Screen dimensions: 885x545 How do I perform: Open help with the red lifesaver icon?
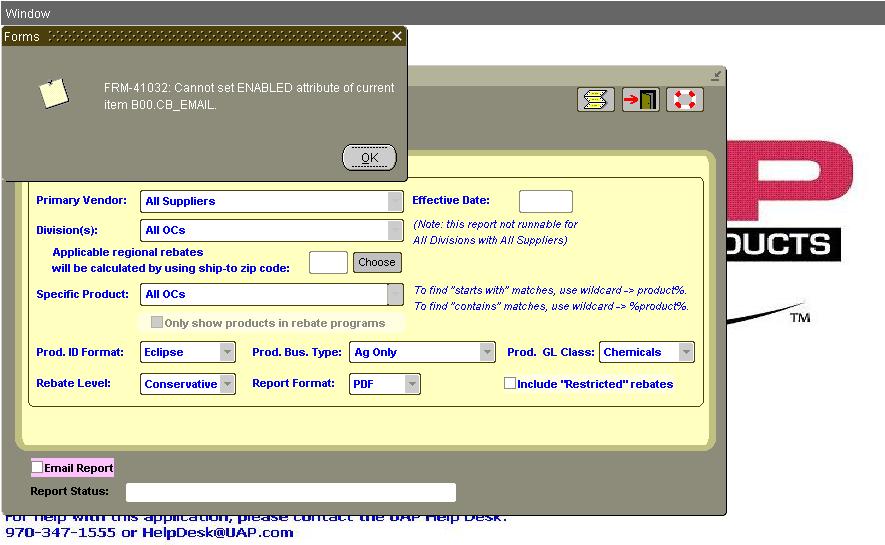685,100
